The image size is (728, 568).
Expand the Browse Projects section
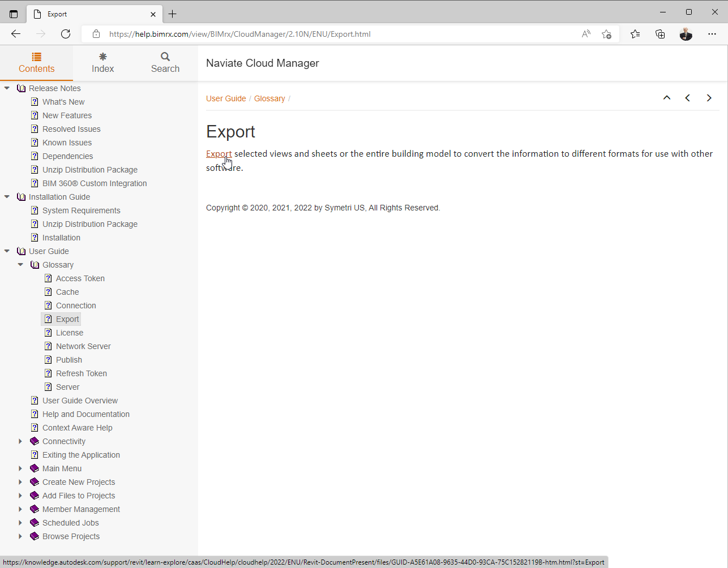click(20, 536)
